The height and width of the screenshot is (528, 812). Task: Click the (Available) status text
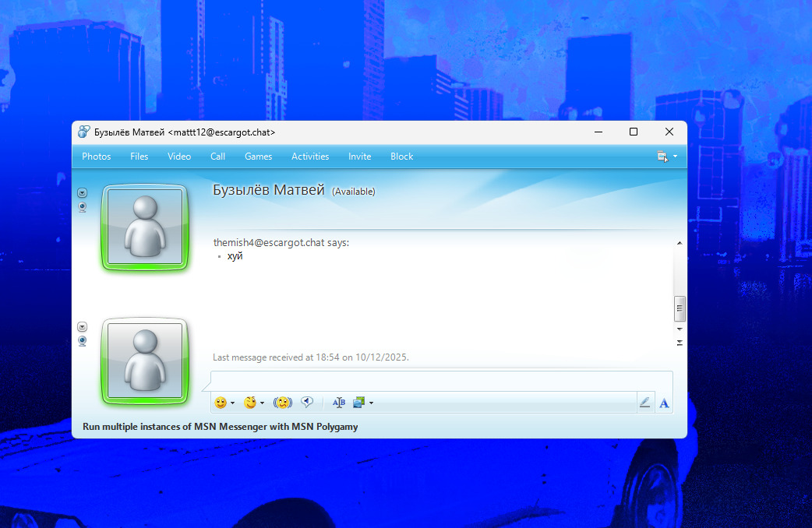click(354, 192)
